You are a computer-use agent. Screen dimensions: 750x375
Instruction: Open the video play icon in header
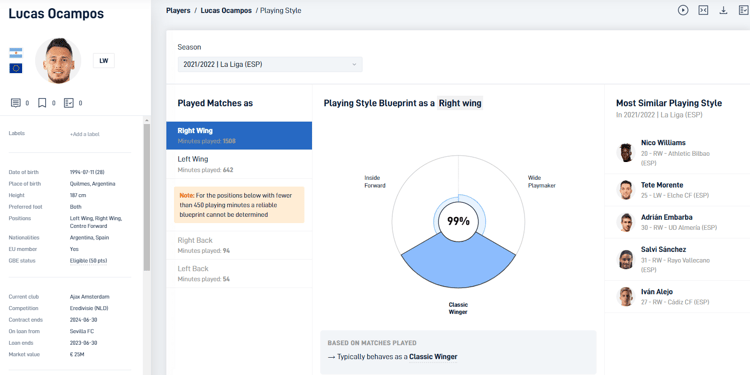pyautogui.click(x=683, y=10)
